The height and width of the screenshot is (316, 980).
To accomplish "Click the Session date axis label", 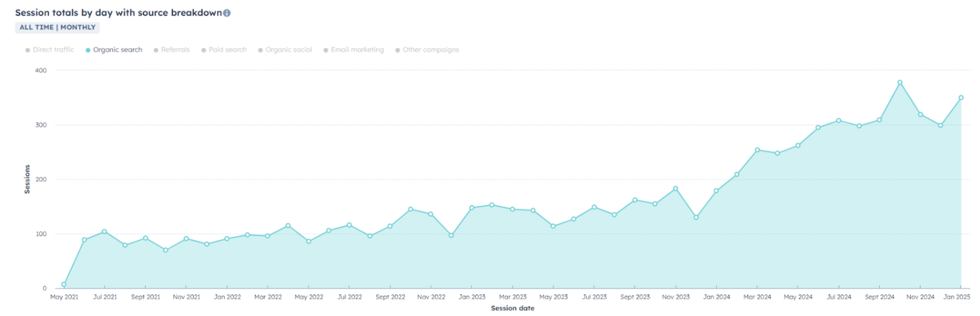I will (x=512, y=308).
